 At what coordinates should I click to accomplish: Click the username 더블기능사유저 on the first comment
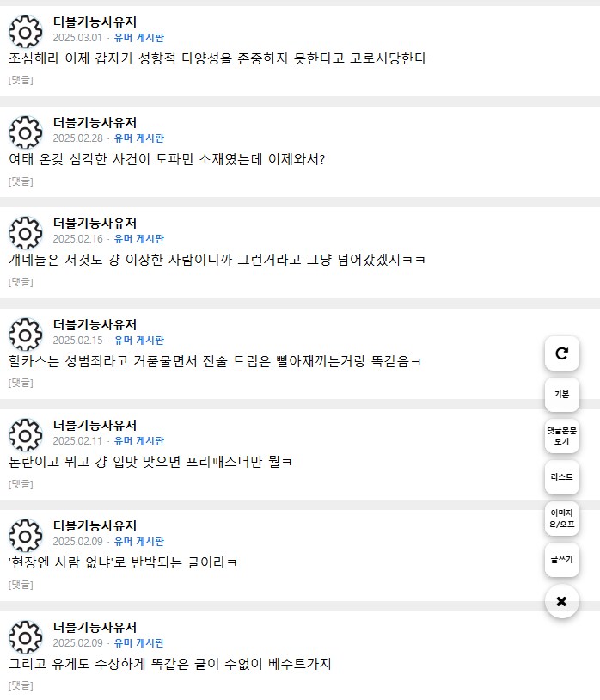click(x=95, y=21)
